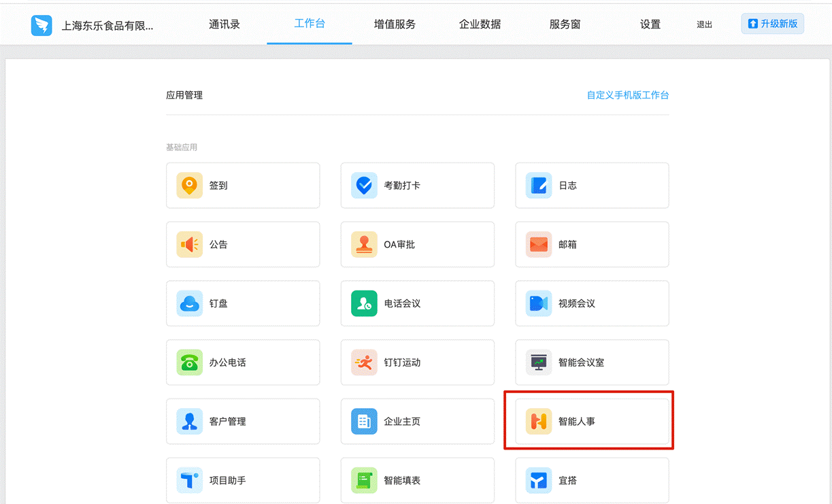This screenshot has height=504, width=832.
Task: Open the 签到 check-in app icon
Action: coord(190,185)
